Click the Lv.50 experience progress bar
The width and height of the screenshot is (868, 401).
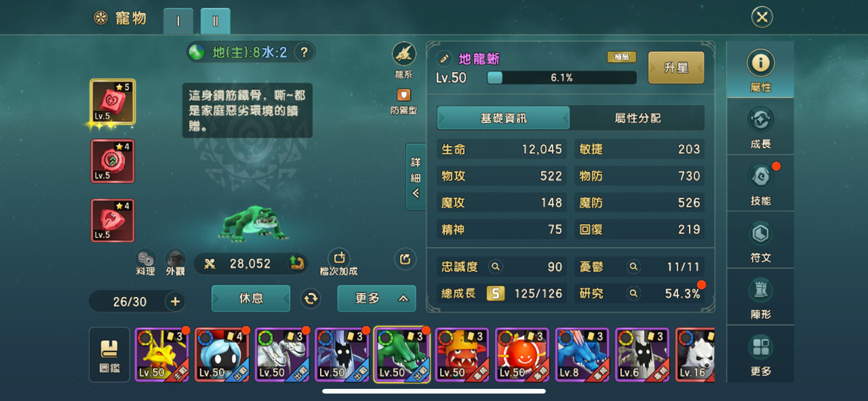click(x=562, y=78)
